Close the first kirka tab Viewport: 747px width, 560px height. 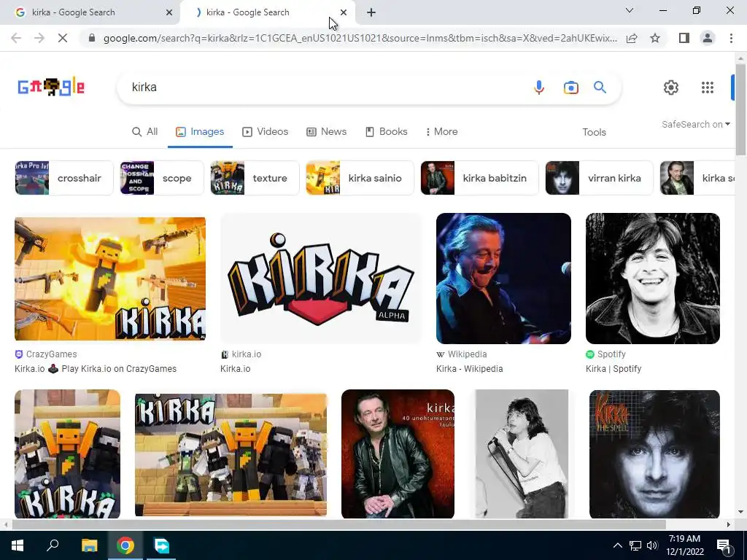169,12
